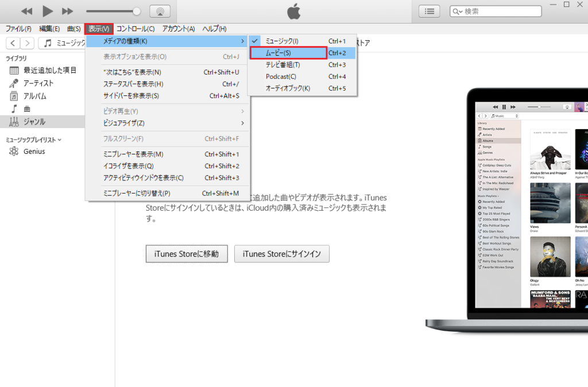Screen dimensions: 588x387
Task: Select オーディオブック(K) in the submenu
Action: [x=303, y=88]
